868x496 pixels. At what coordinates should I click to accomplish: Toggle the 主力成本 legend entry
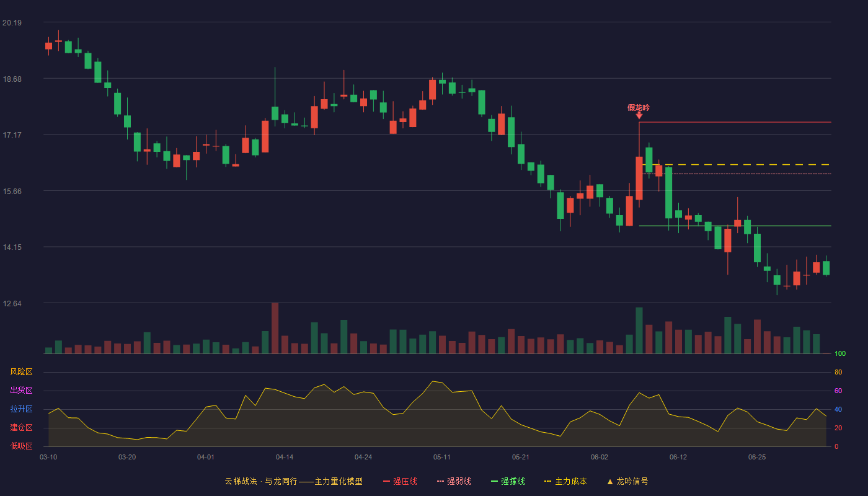point(565,481)
